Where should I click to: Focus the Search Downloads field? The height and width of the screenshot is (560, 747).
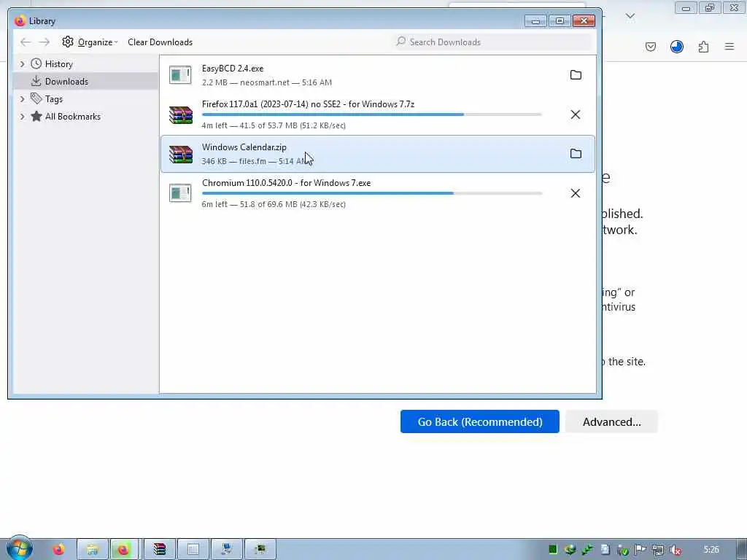coord(492,42)
